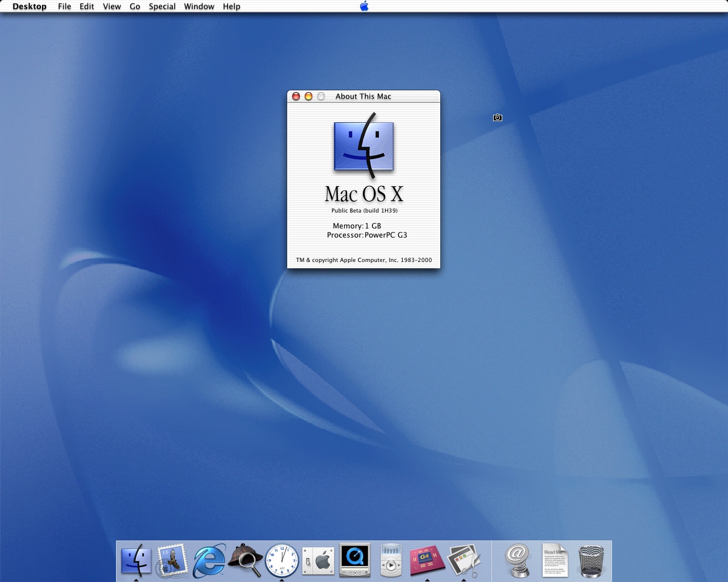Open the Help menu
728x582 pixels.
[x=231, y=6]
